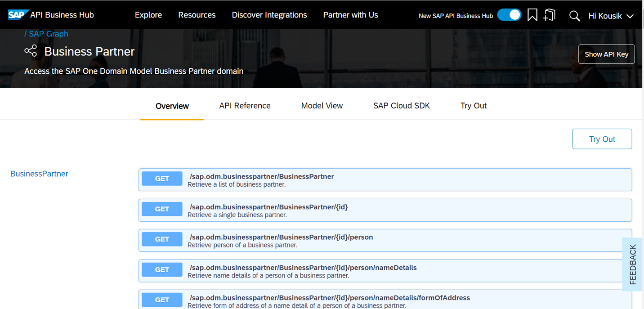The width and height of the screenshot is (644, 309).
Task: Open the SAP Cloud SDK tab
Action: click(402, 106)
